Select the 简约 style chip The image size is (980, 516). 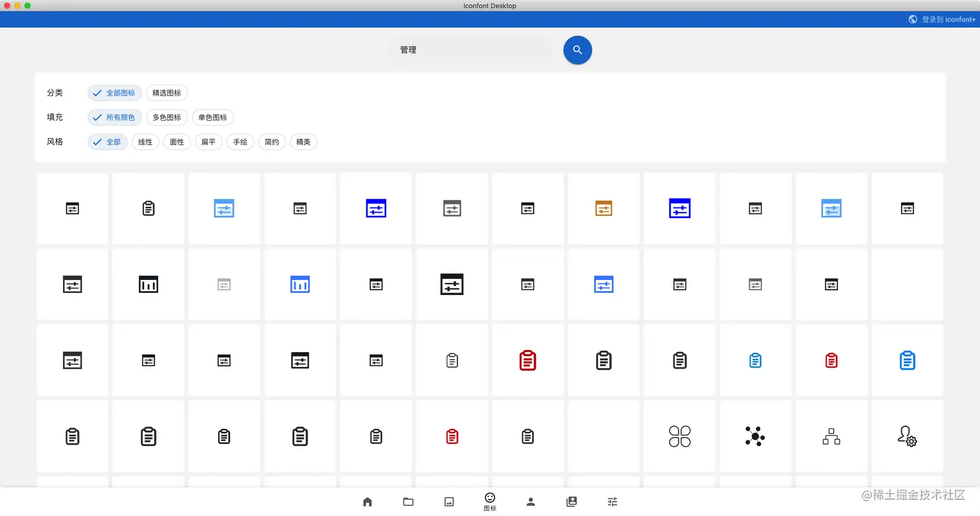tap(272, 142)
